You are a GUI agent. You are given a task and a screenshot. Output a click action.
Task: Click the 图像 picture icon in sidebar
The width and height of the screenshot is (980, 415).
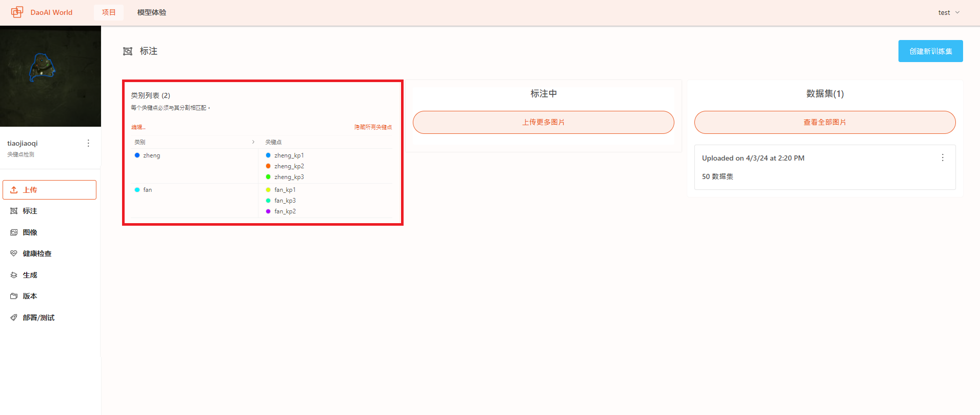(x=14, y=232)
